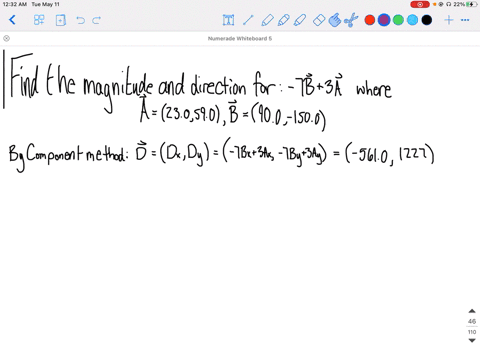Image resolution: width=480 pixels, height=360 pixels.
Task: Select the second pen tool
Action: tap(283, 20)
